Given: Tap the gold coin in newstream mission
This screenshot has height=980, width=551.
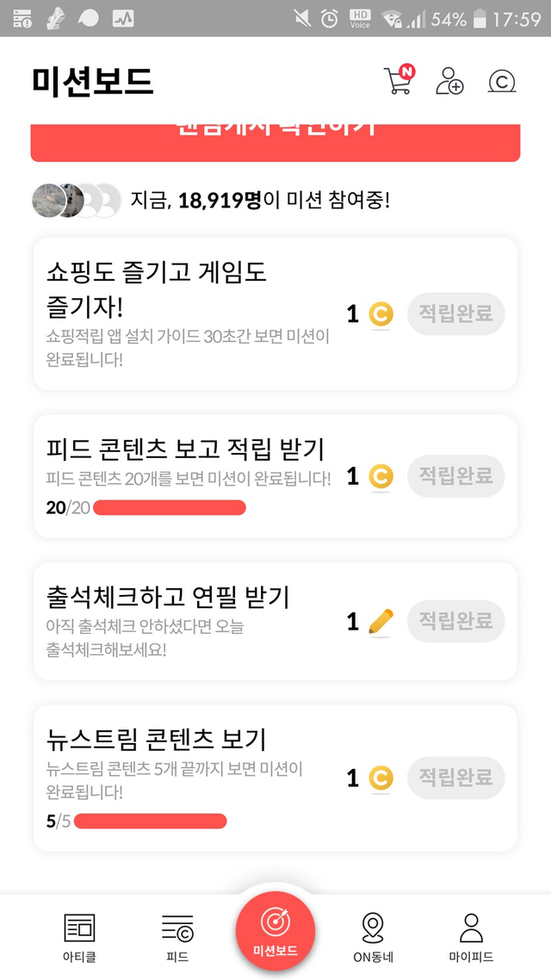Looking at the screenshot, I should pyautogui.click(x=381, y=778).
